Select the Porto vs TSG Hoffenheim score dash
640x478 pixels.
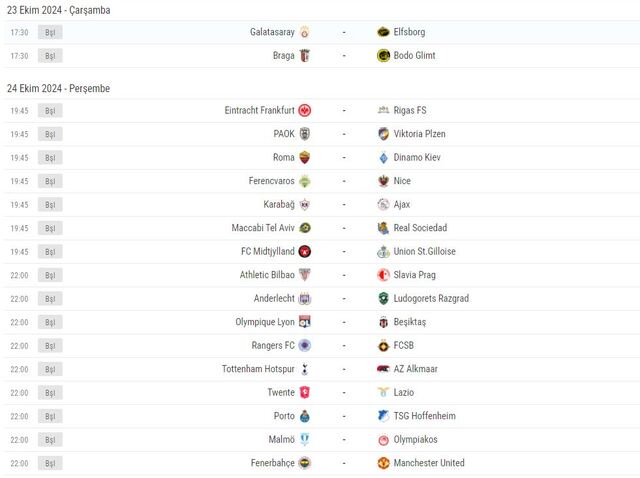tap(344, 416)
